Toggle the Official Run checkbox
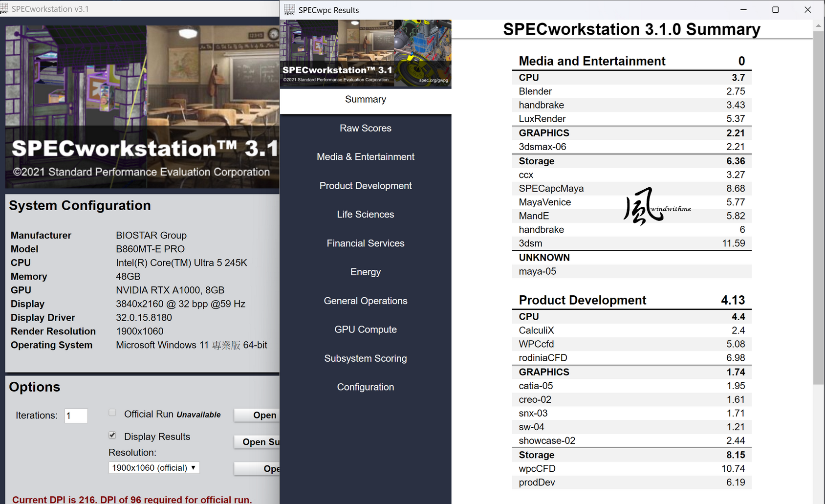The width and height of the screenshot is (825, 504). coord(112,413)
